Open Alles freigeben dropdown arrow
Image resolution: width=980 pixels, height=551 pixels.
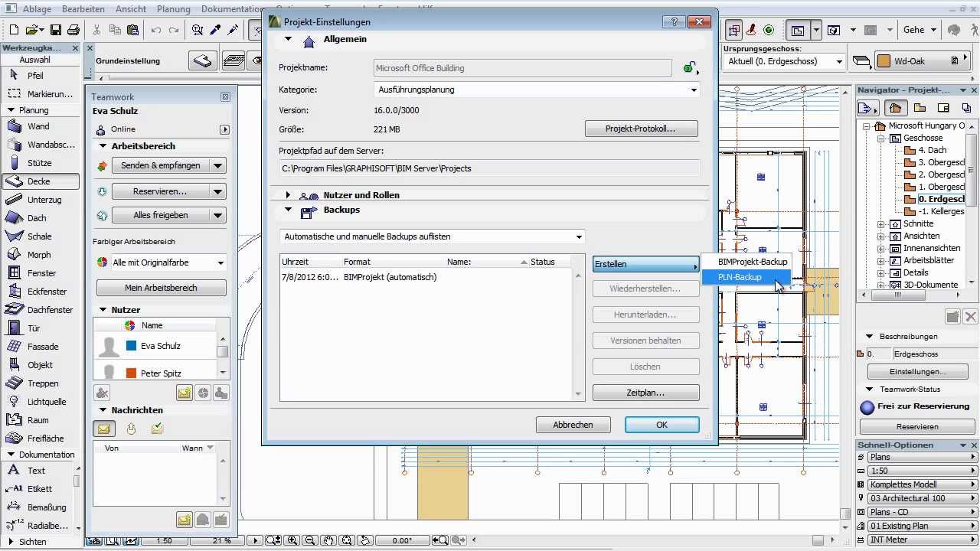218,216
